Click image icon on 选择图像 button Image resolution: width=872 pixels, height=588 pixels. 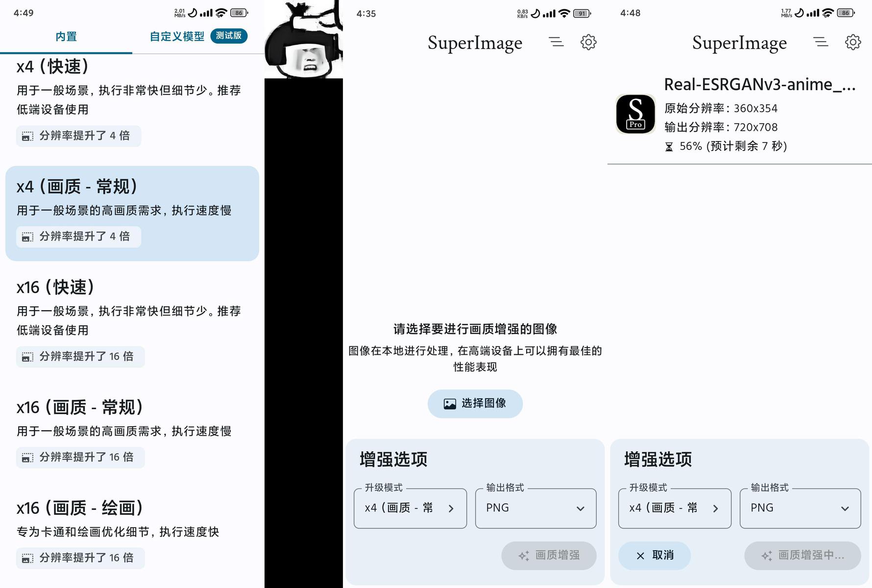tap(450, 404)
